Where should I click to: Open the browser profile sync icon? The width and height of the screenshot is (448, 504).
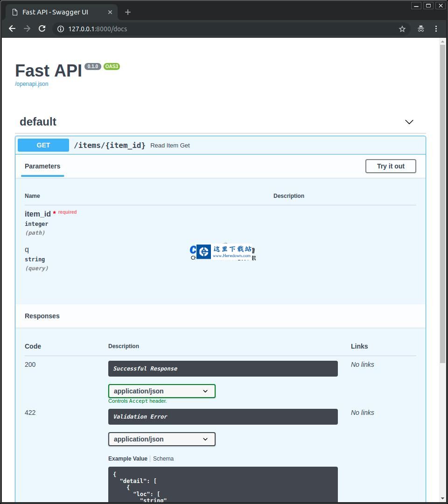(x=421, y=28)
